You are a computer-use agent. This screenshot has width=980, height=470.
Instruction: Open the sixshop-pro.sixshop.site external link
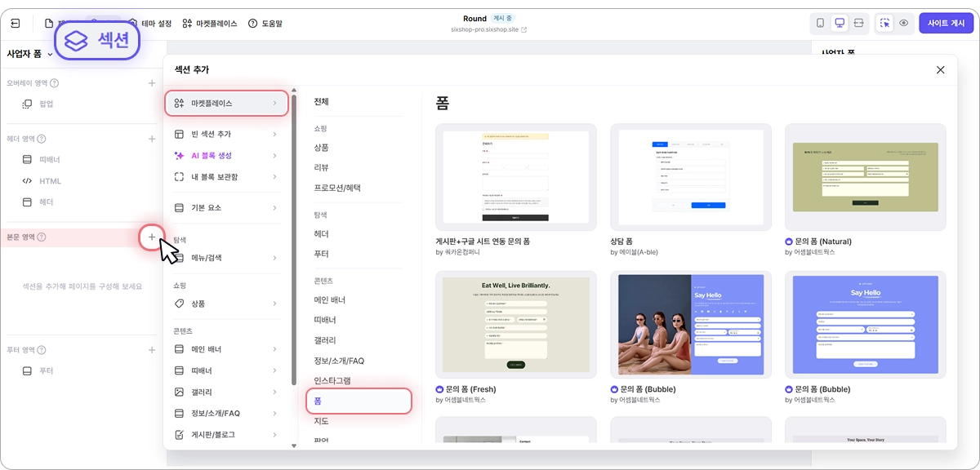tap(489, 29)
